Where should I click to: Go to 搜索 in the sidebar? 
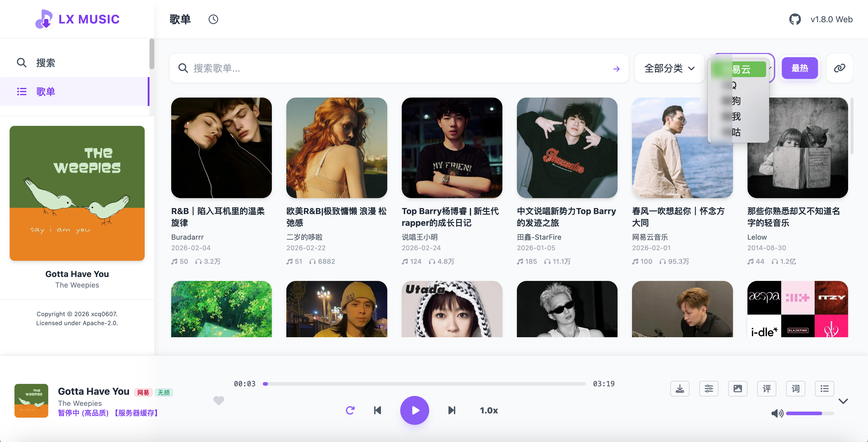point(46,63)
